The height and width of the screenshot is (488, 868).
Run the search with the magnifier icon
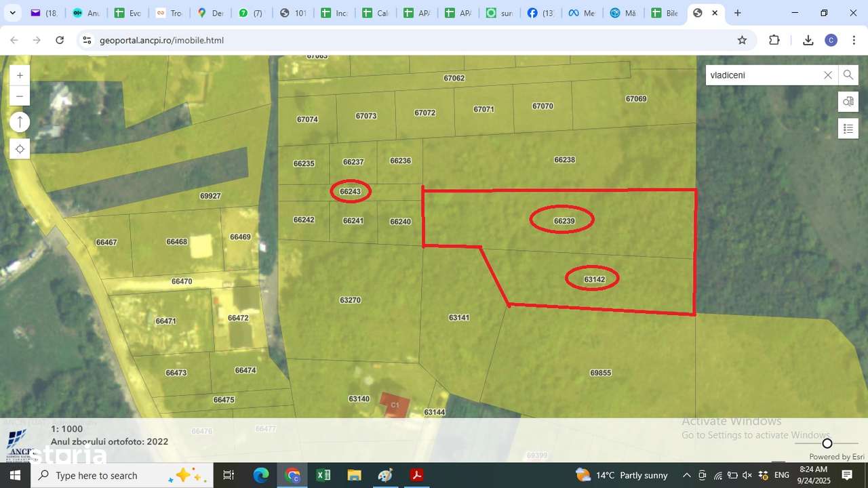(x=848, y=75)
